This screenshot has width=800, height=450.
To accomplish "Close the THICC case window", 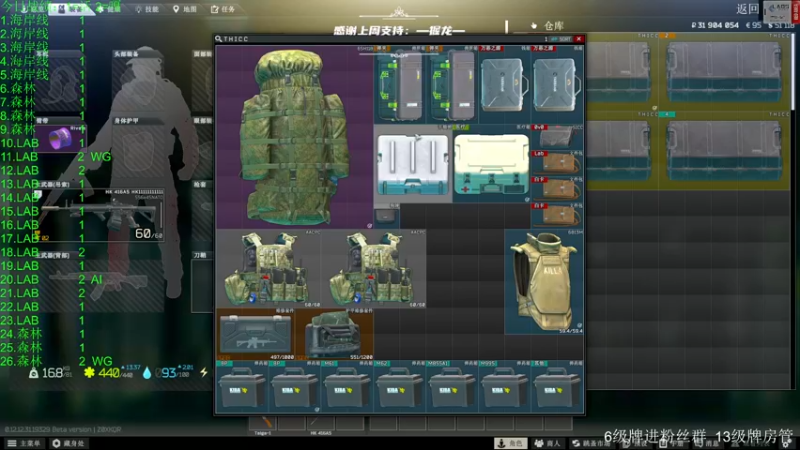I will point(579,39).
